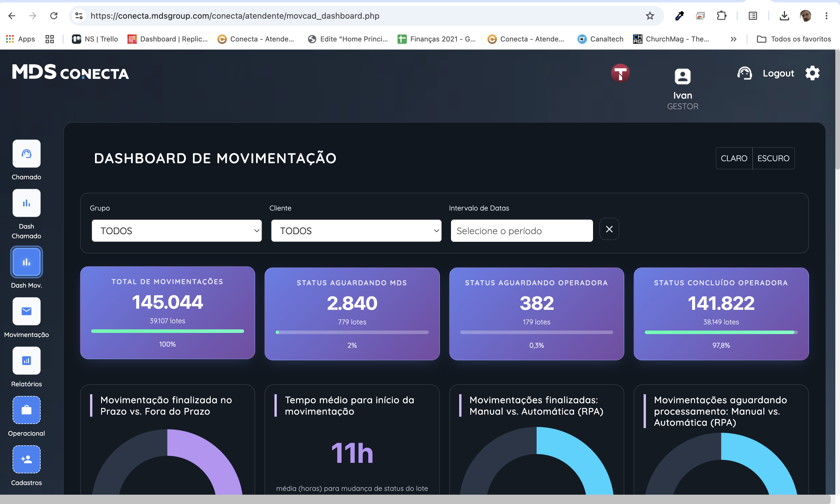Open the Operacional briefcase icon
The height and width of the screenshot is (504, 840).
pos(27,410)
